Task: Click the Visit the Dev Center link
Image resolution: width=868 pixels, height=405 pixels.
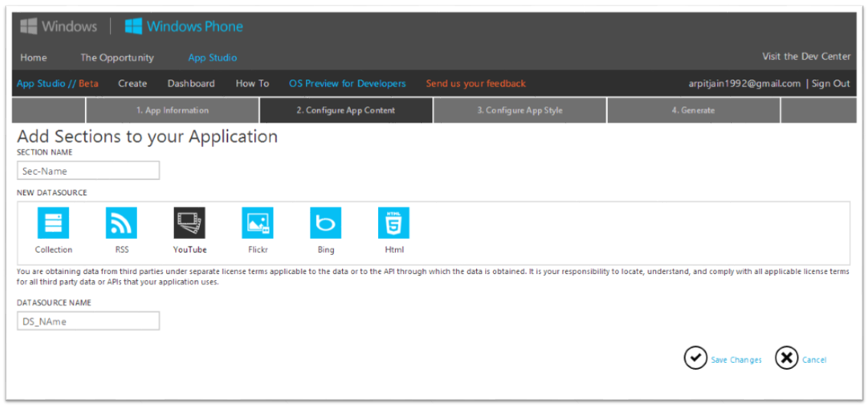Action: 806,57
